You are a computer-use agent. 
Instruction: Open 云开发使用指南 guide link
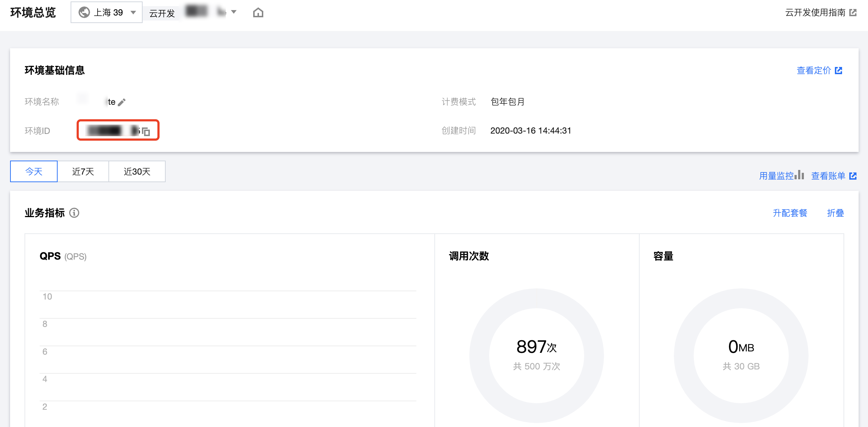[821, 13]
